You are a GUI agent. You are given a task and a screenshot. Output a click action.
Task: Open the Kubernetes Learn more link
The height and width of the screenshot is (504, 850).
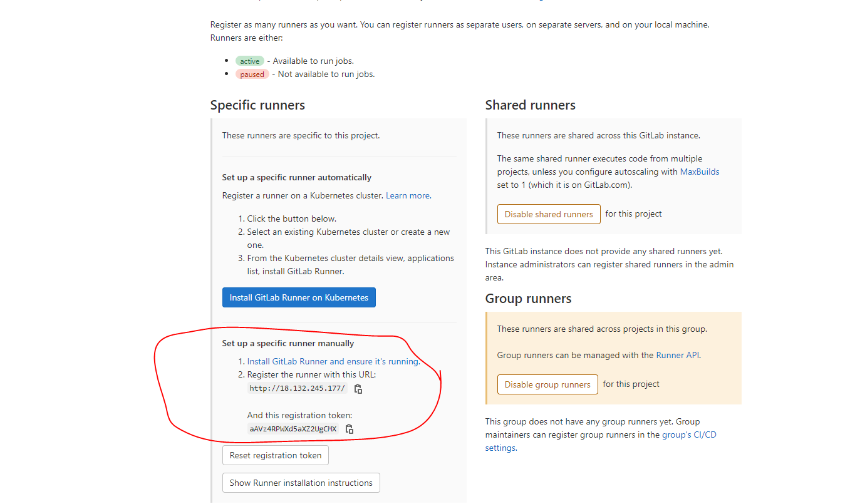408,195
